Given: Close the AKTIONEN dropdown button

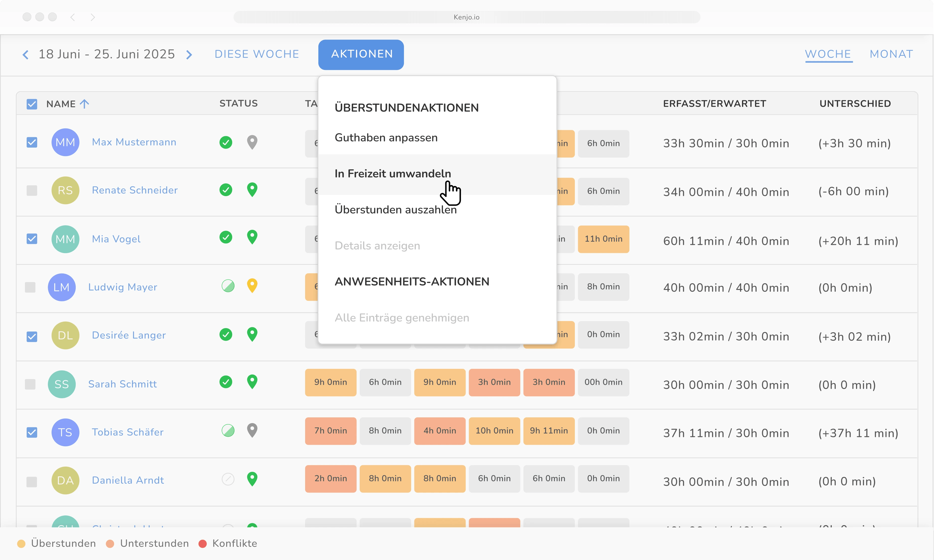Looking at the screenshot, I should pyautogui.click(x=361, y=54).
